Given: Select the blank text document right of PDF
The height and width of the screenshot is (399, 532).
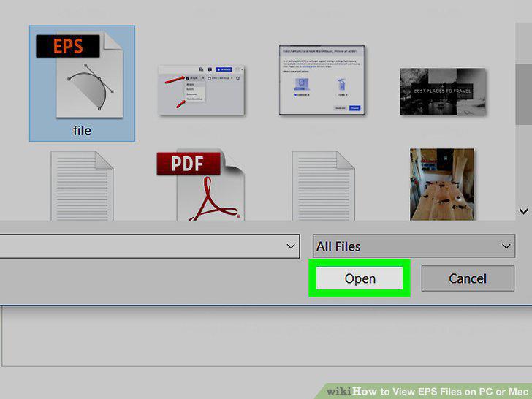Looking at the screenshot, I should pyautogui.click(x=323, y=186).
